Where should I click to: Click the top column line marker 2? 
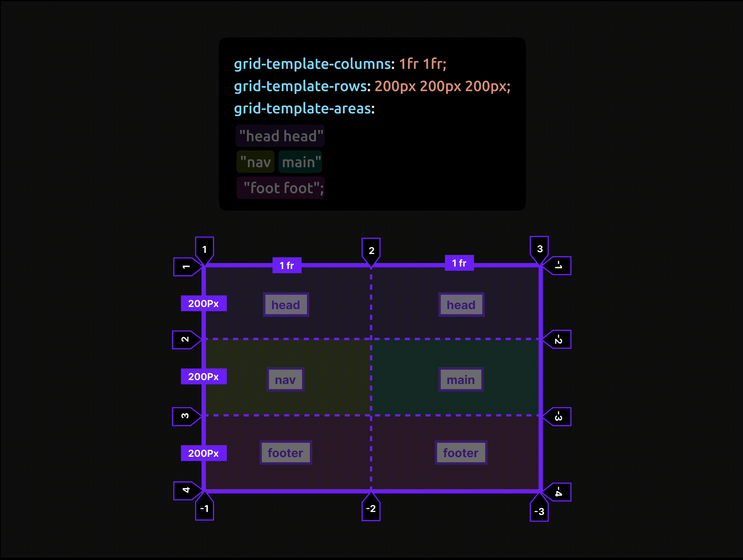coord(371,250)
